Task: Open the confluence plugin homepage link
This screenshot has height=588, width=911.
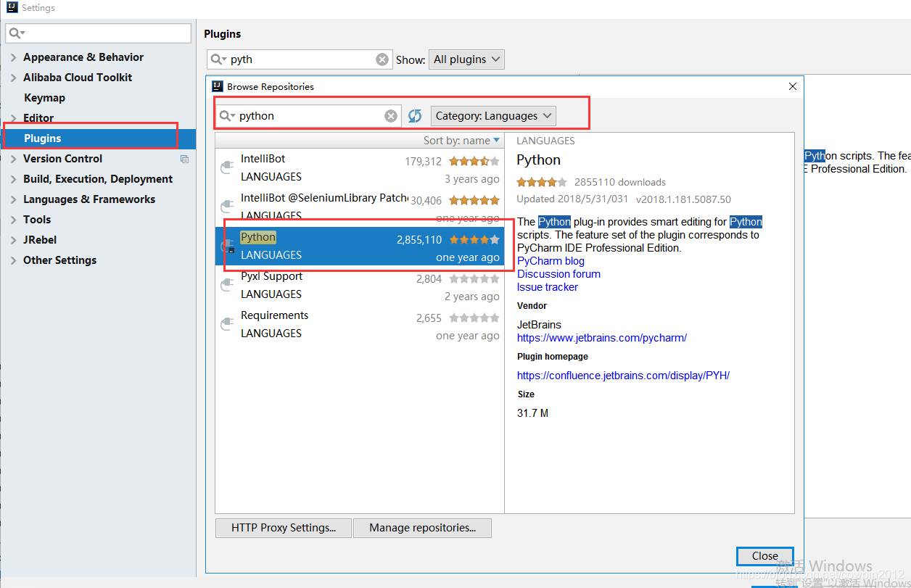Action: [623, 376]
